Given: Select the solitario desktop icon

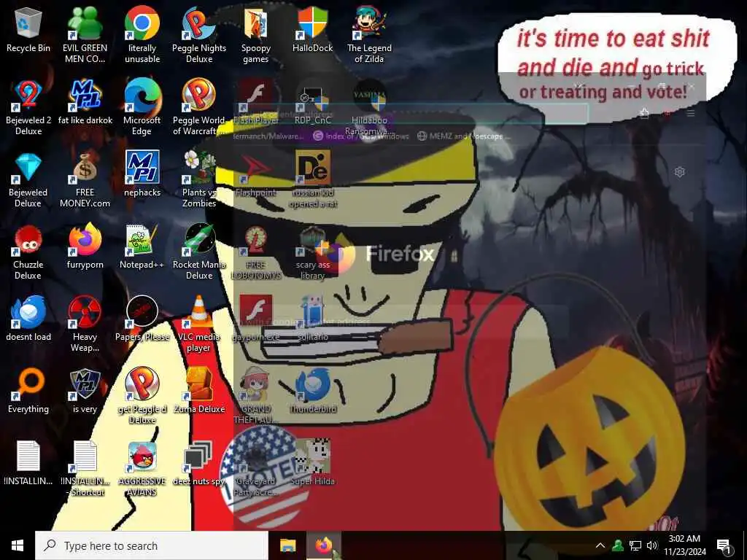Looking at the screenshot, I should click(x=312, y=319).
